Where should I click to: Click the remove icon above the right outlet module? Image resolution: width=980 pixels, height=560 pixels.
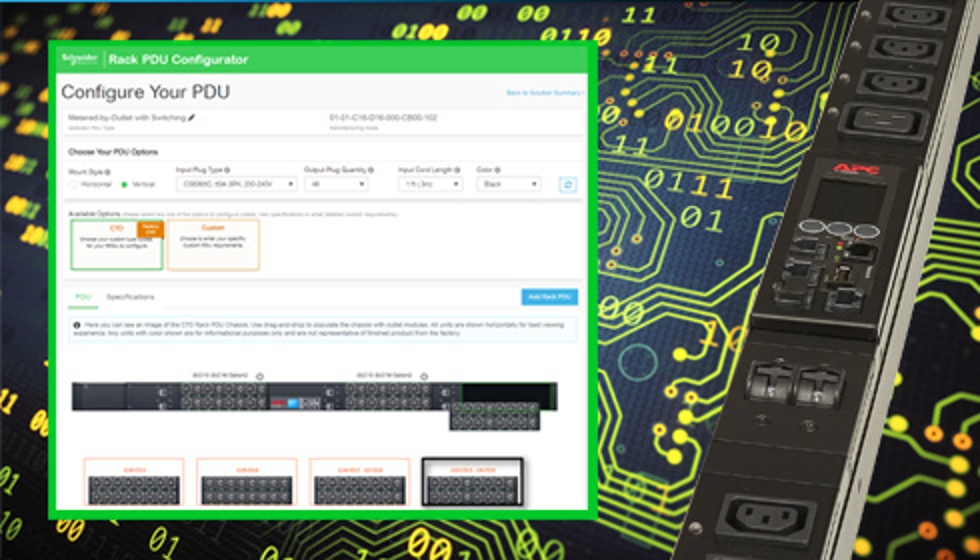point(424,376)
